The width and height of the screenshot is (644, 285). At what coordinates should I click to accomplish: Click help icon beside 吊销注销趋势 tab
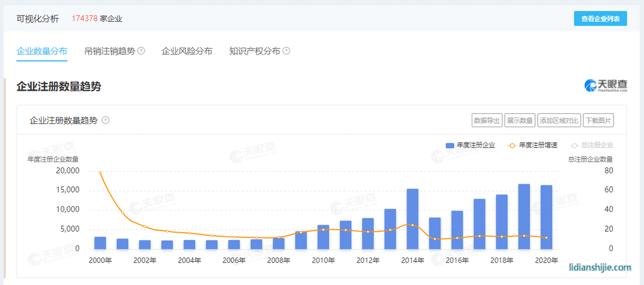pyautogui.click(x=141, y=51)
